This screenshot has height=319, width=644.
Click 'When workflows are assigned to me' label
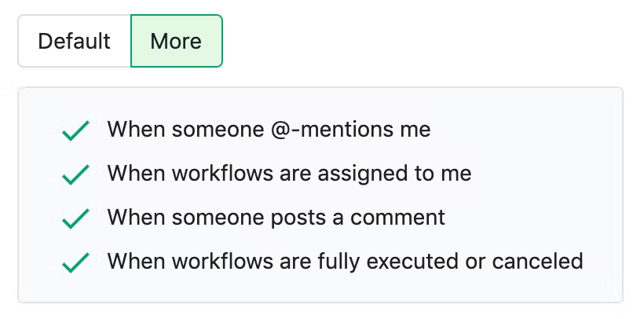(x=289, y=173)
